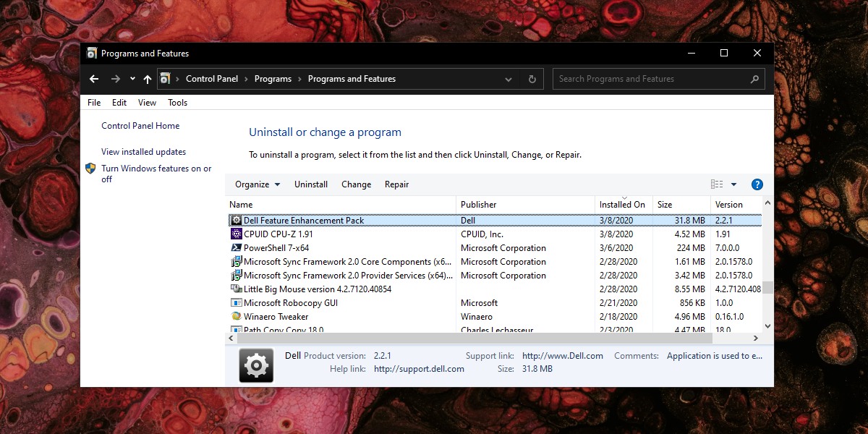
Task: Click the View installed updates link
Action: (x=143, y=152)
